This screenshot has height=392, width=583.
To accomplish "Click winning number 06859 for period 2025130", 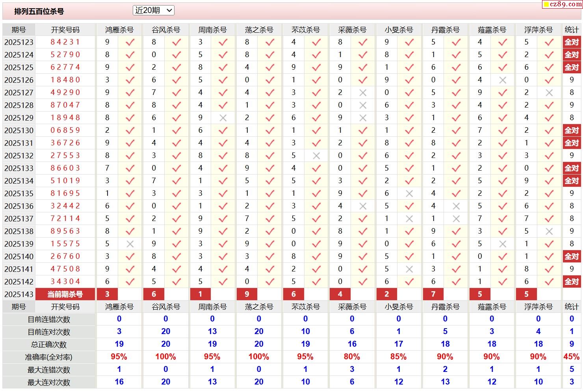I will tap(65, 130).
